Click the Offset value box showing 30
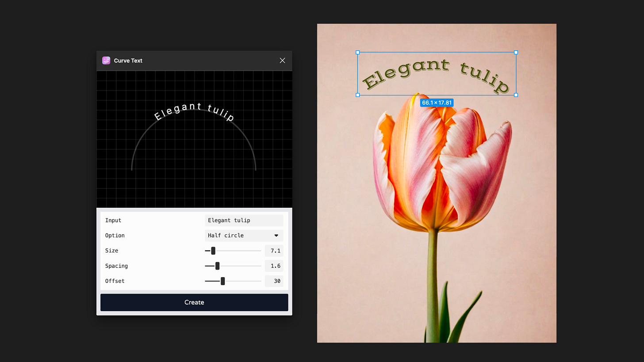Viewport: 644px width, 362px height. click(x=274, y=281)
